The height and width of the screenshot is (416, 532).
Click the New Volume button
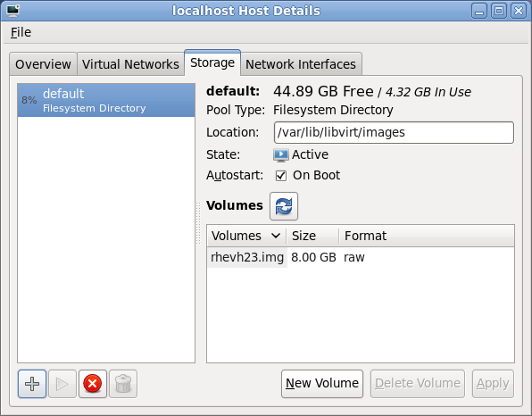[x=322, y=384]
